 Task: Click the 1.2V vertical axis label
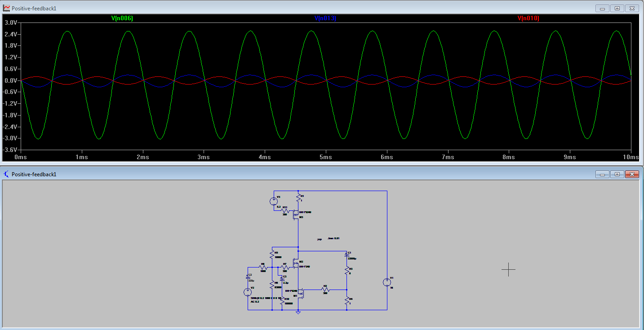pos(10,58)
